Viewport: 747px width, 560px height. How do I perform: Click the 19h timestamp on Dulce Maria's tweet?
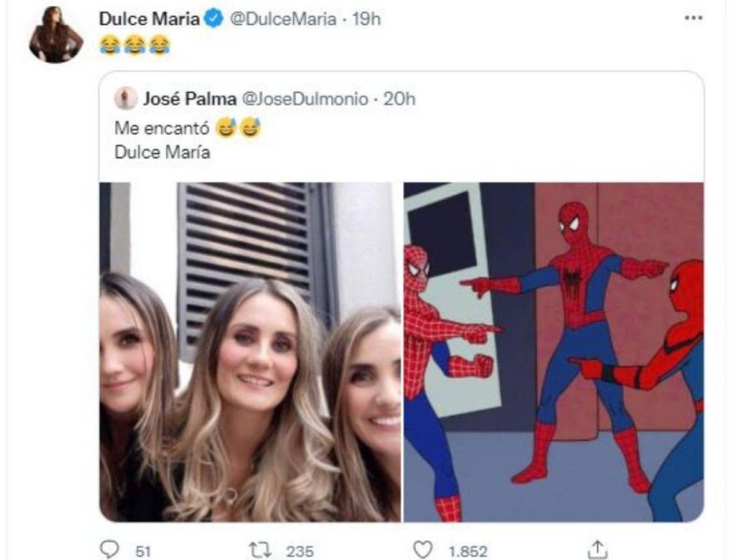pos(368,19)
